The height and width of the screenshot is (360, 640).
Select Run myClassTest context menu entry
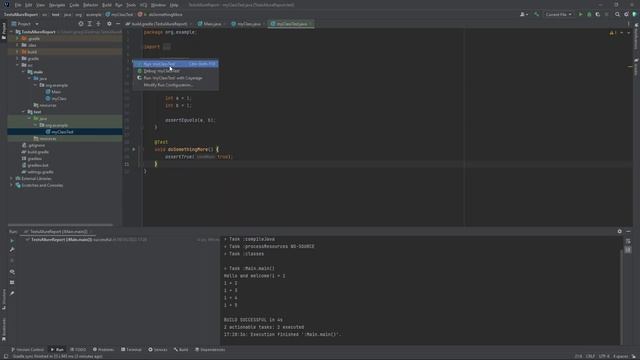[x=176, y=64]
